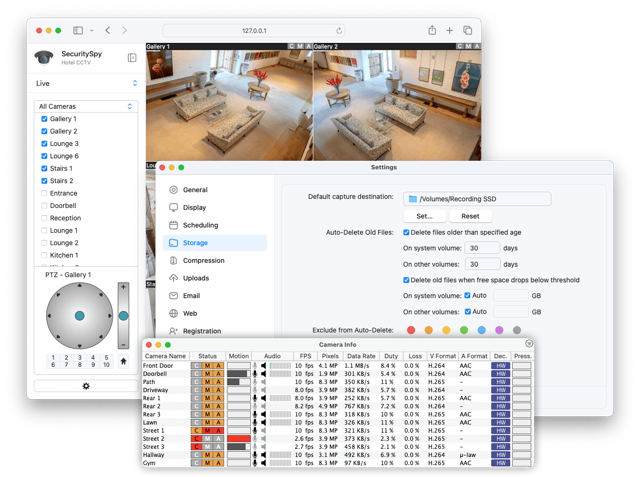
Task: Click the PTZ zoom slider handle
Action: point(123,316)
